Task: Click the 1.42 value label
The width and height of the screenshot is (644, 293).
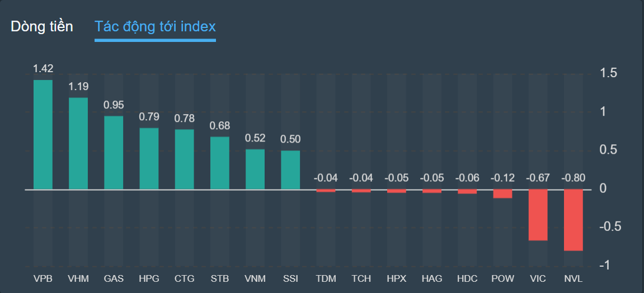Action: tap(43, 69)
